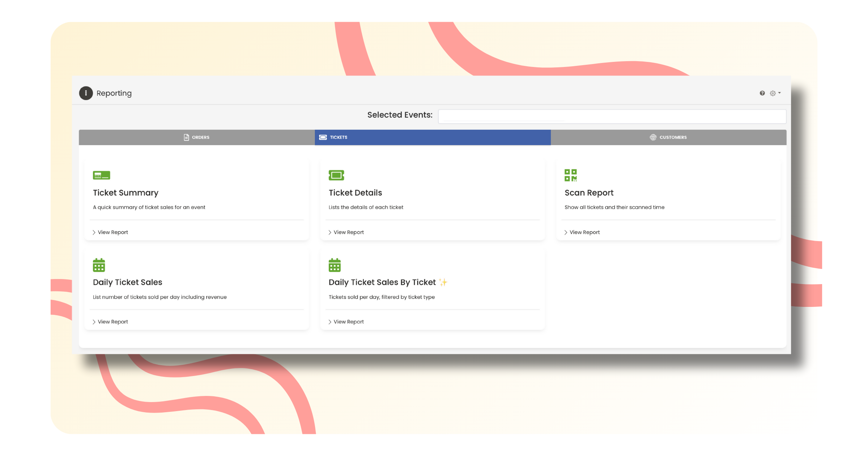Click the Selected Events input field

pos(611,116)
